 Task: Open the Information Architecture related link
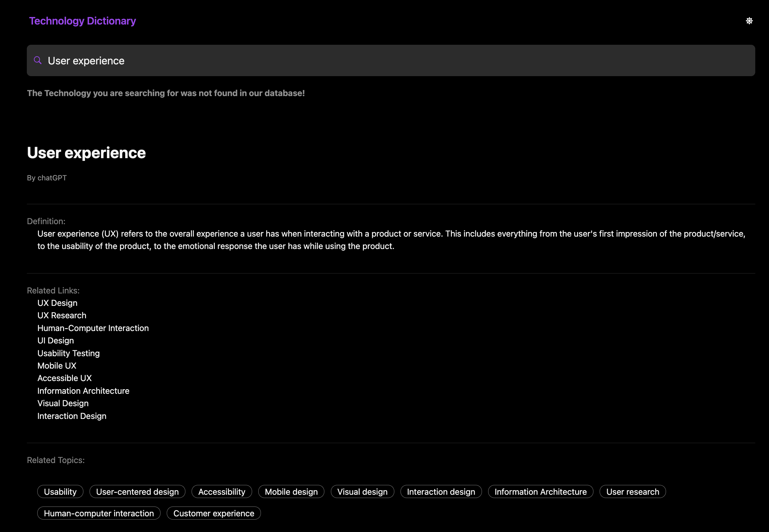(x=83, y=391)
